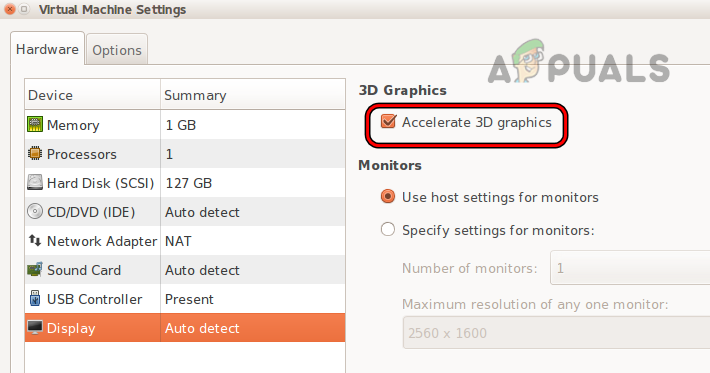This screenshot has height=373, width=710.
Task: Select Network Adapter device label
Action: tap(102, 241)
